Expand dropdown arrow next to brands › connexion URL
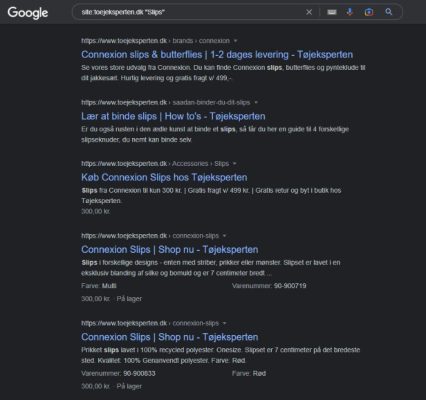This screenshot has height=400, width=426. (x=236, y=41)
